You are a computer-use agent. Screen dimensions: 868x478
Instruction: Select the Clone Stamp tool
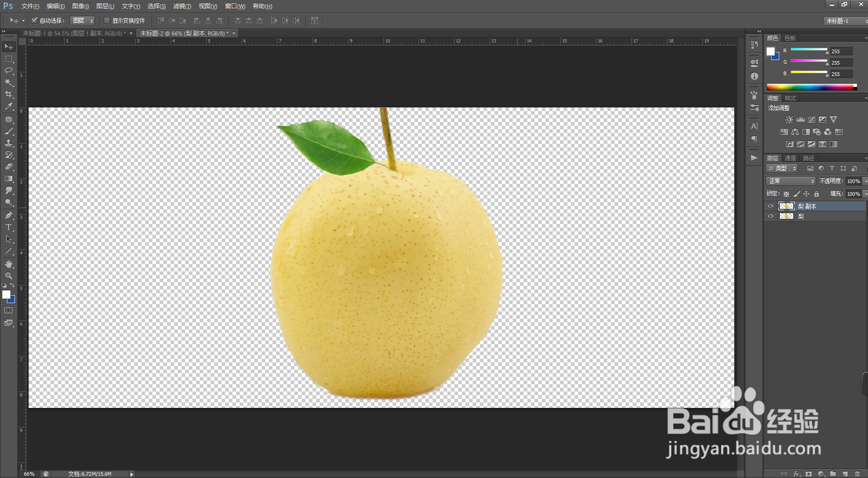(9, 143)
